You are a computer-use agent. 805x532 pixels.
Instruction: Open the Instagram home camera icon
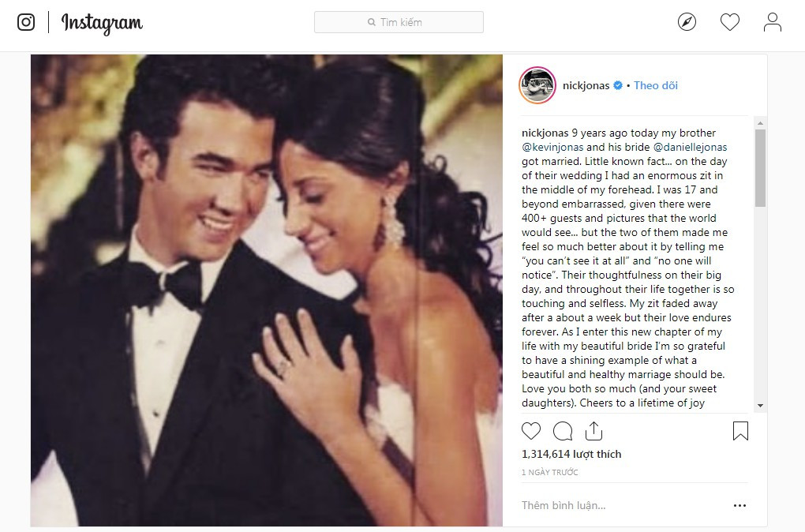click(26, 21)
